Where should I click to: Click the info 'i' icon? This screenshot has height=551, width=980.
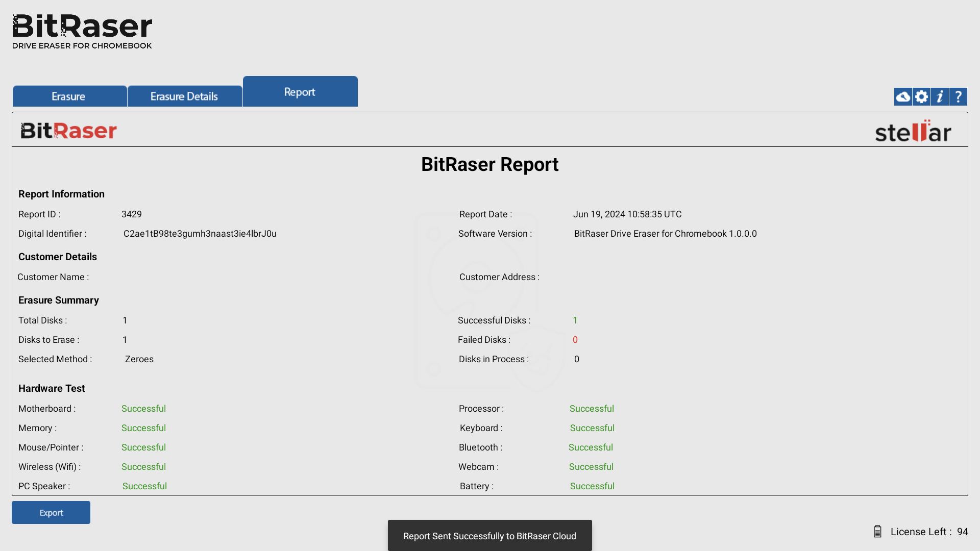tap(940, 96)
